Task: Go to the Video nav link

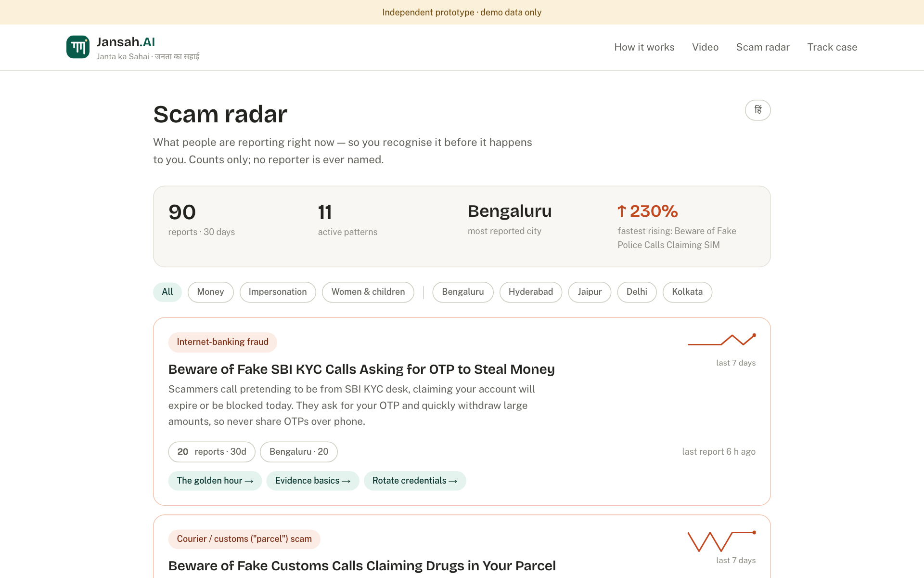Action: [705, 47]
